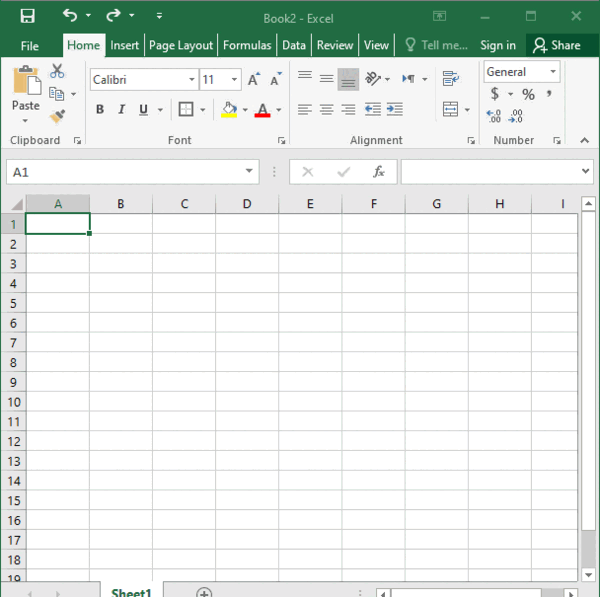Click the Redo arrow icon

[113, 15]
